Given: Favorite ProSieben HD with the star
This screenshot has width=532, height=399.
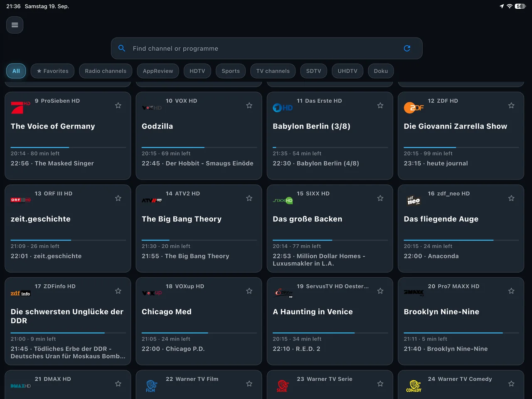Looking at the screenshot, I should (118, 106).
